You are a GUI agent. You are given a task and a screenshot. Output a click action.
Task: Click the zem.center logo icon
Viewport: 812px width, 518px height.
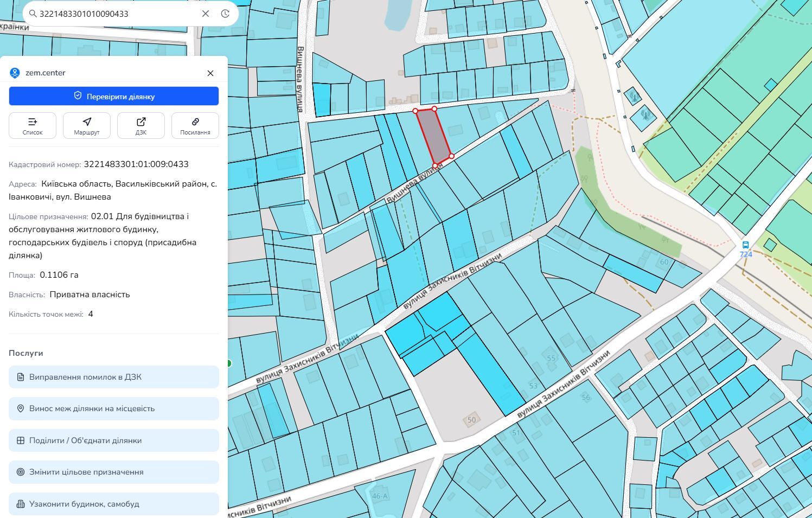pyautogui.click(x=15, y=73)
